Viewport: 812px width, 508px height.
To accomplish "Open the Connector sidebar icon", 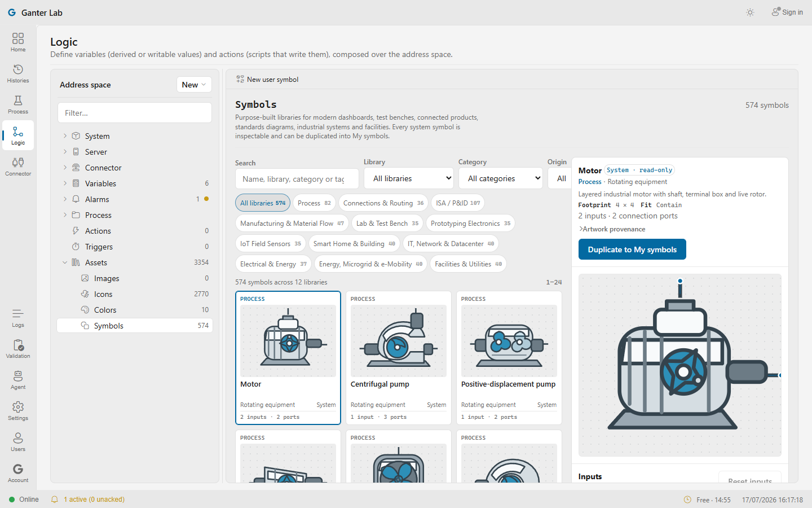I will pyautogui.click(x=18, y=167).
